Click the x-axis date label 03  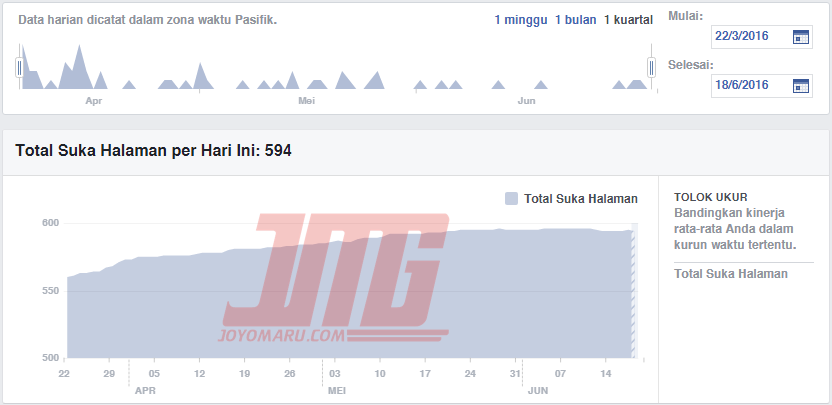pyautogui.click(x=335, y=374)
